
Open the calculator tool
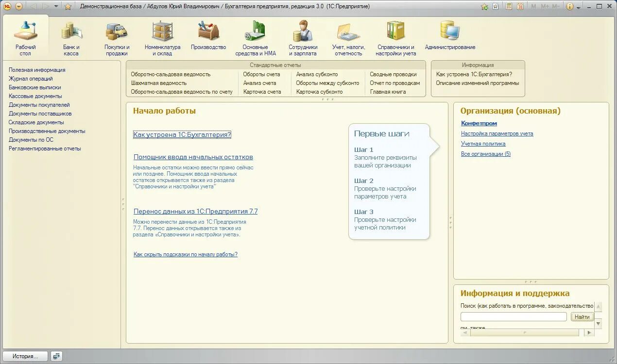[x=509, y=6]
